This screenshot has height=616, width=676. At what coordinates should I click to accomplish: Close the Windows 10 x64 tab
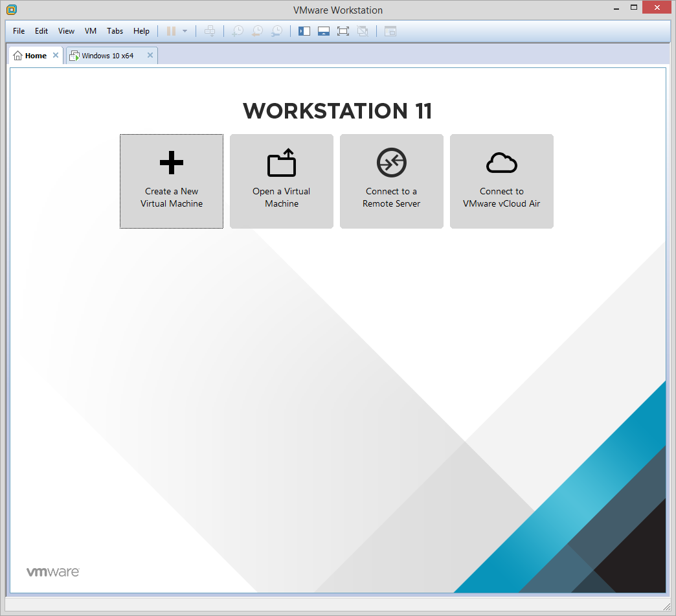(150, 55)
